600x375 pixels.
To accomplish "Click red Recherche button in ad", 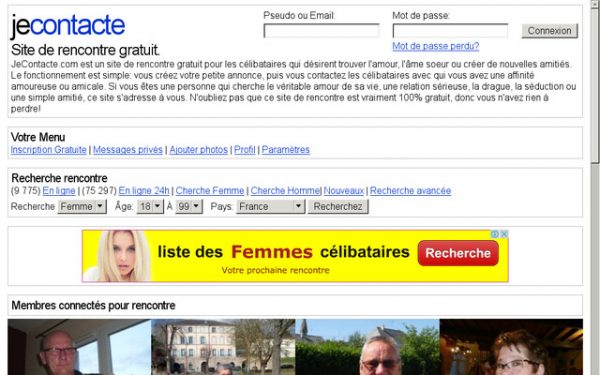I will coord(458,253).
